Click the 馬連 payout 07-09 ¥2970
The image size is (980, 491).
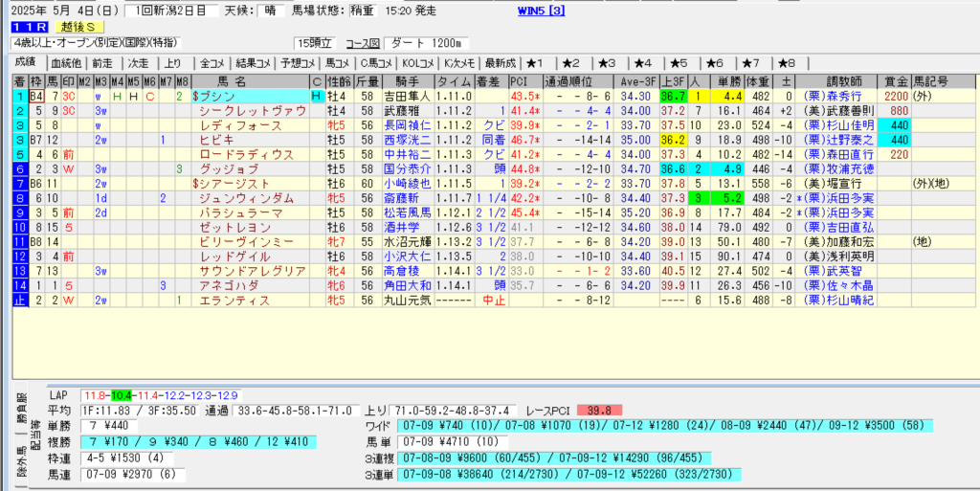pyautogui.click(x=133, y=475)
